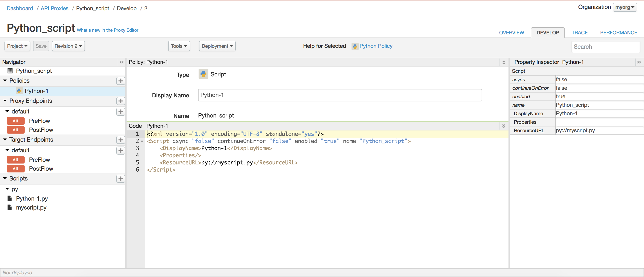Open the Project dropdown menu
The width and height of the screenshot is (644, 277).
16,46
